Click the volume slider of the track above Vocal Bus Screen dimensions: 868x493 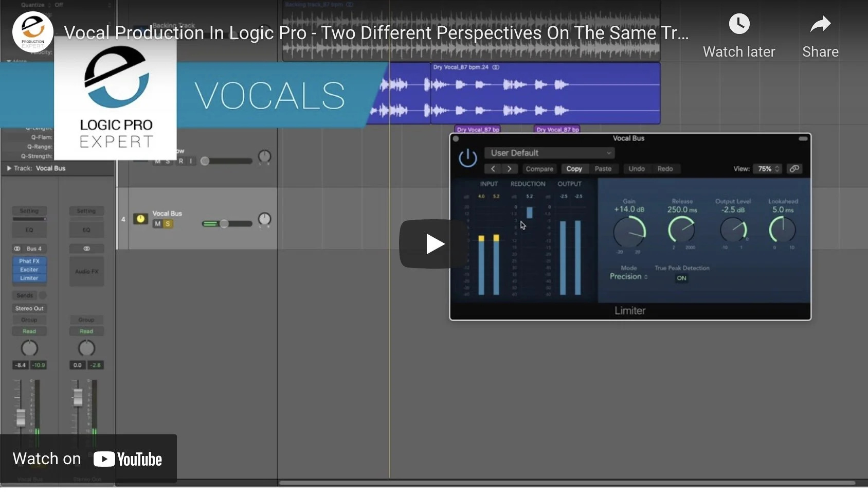coord(226,161)
